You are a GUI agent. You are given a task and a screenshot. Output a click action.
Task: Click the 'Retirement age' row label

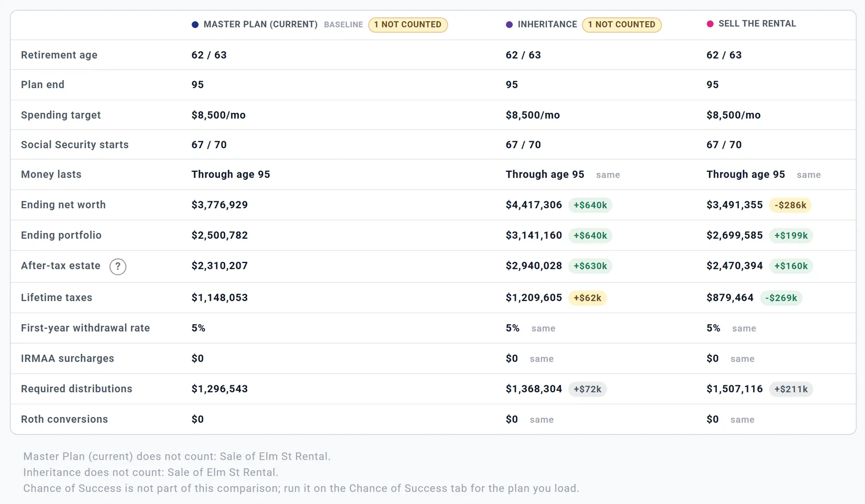[x=59, y=55]
